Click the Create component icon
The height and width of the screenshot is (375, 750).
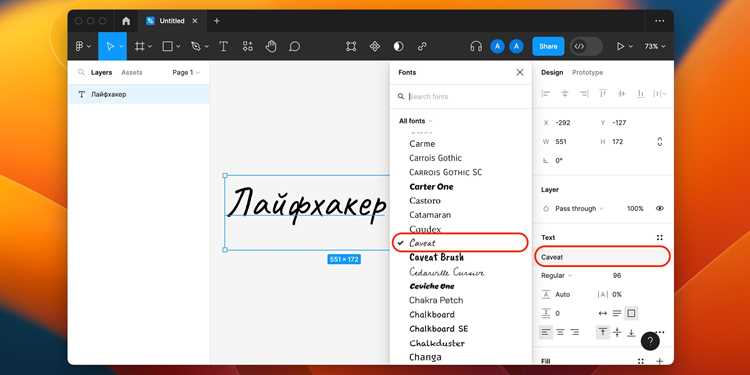click(375, 46)
